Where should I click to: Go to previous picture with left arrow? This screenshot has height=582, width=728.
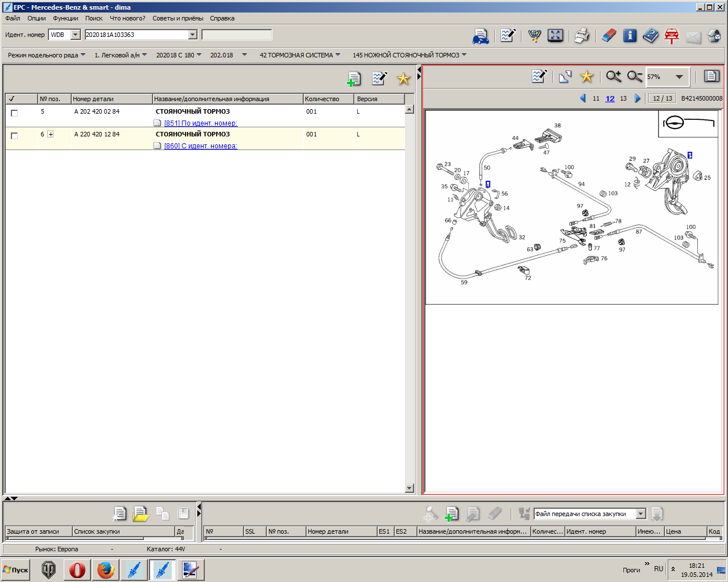pyautogui.click(x=582, y=98)
